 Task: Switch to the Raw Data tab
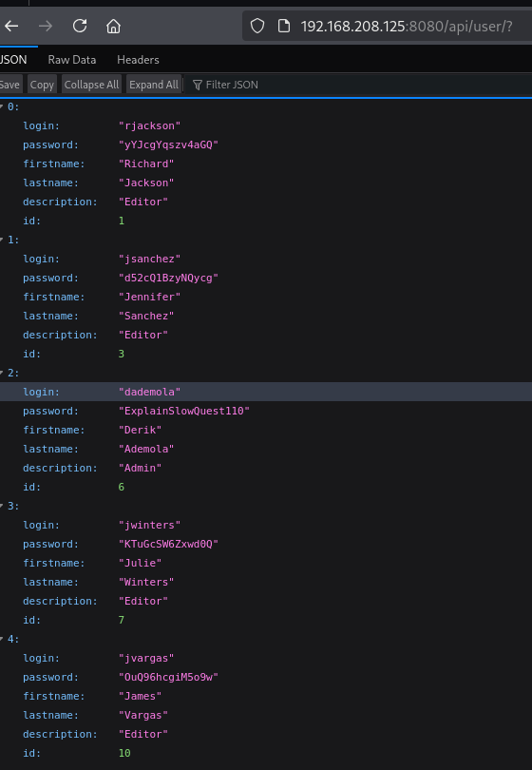pos(72,60)
